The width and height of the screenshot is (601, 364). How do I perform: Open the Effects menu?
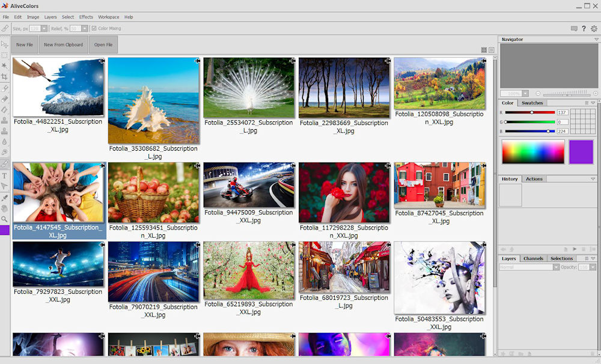point(86,17)
